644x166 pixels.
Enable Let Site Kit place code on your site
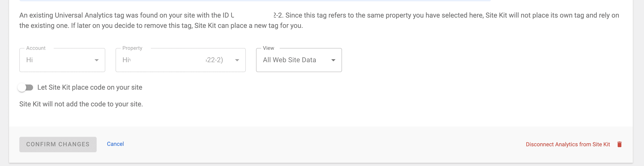click(26, 87)
